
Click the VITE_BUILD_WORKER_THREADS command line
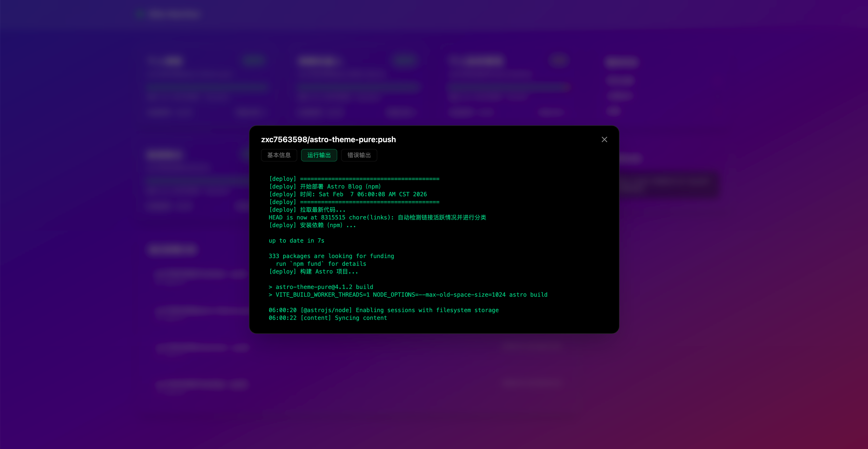pyautogui.click(x=408, y=295)
